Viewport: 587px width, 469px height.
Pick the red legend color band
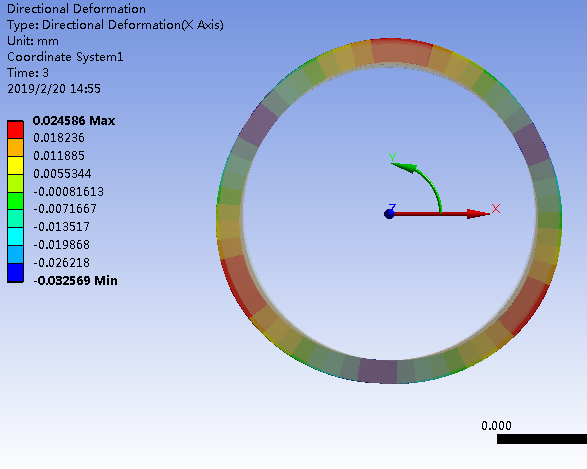[x=15, y=130]
